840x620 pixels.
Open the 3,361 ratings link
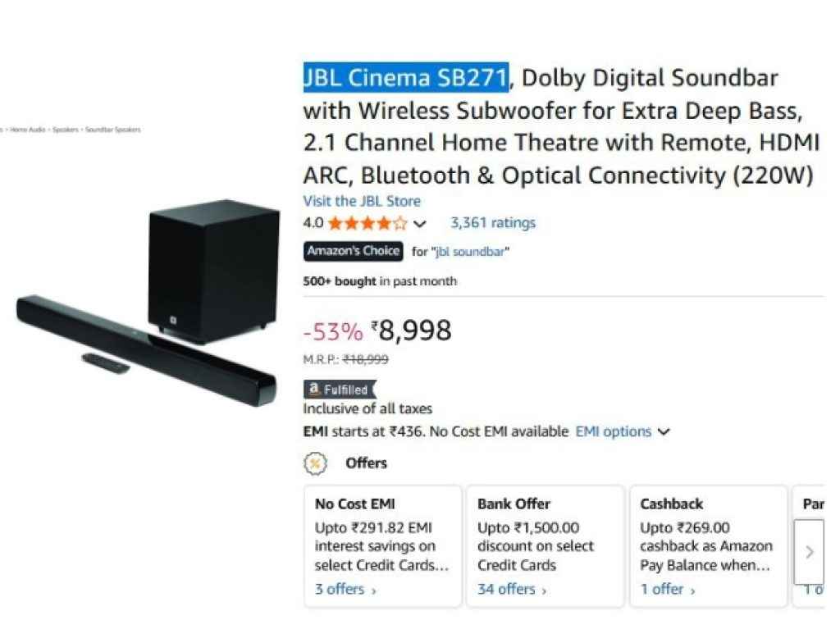click(492, 222)
